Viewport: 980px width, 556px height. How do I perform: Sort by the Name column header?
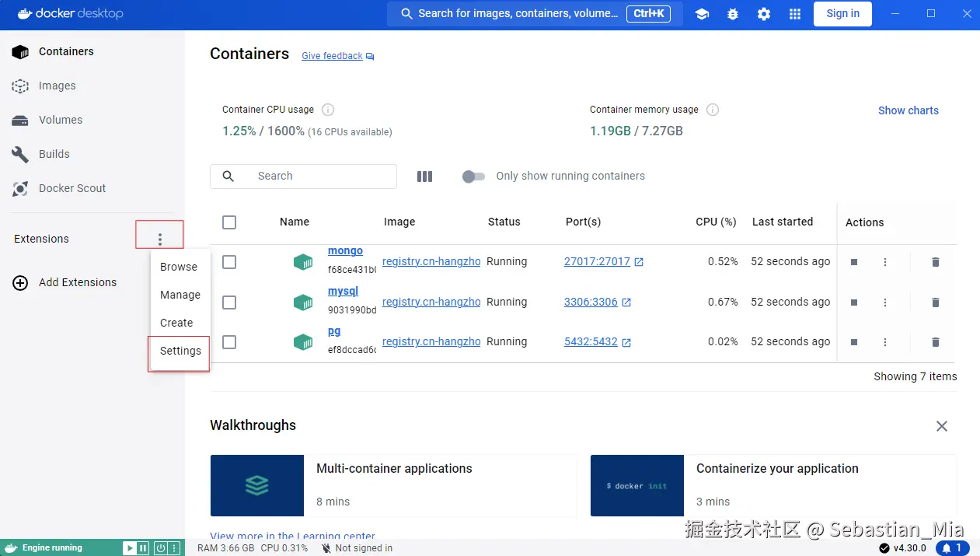(295, 222)
